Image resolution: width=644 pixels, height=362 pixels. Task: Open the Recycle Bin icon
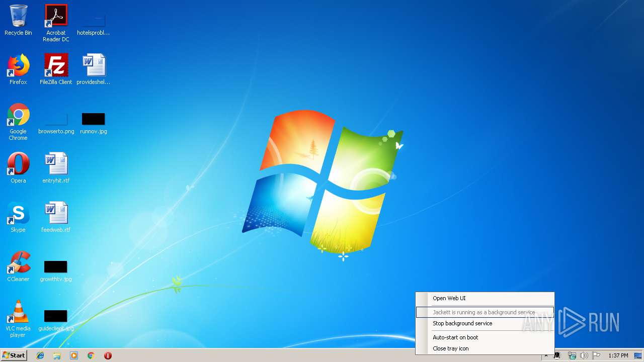pos(18,20)
